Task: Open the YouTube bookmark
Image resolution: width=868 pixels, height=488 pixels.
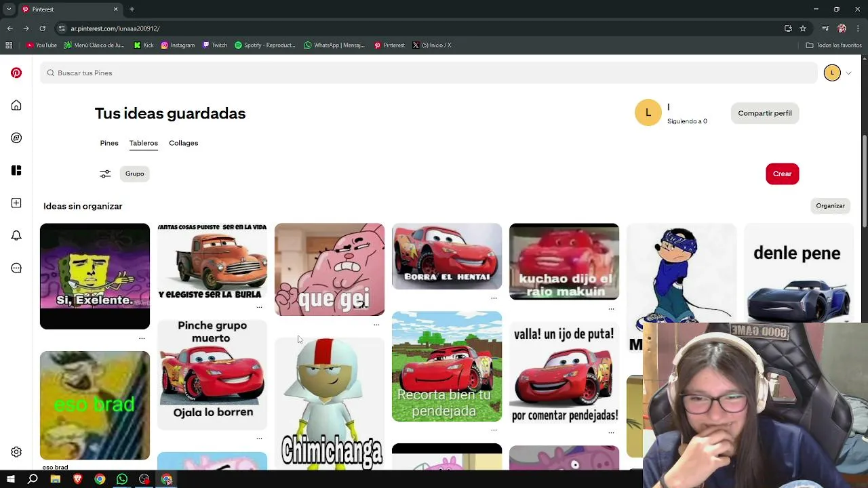Action: coord(41,45)
